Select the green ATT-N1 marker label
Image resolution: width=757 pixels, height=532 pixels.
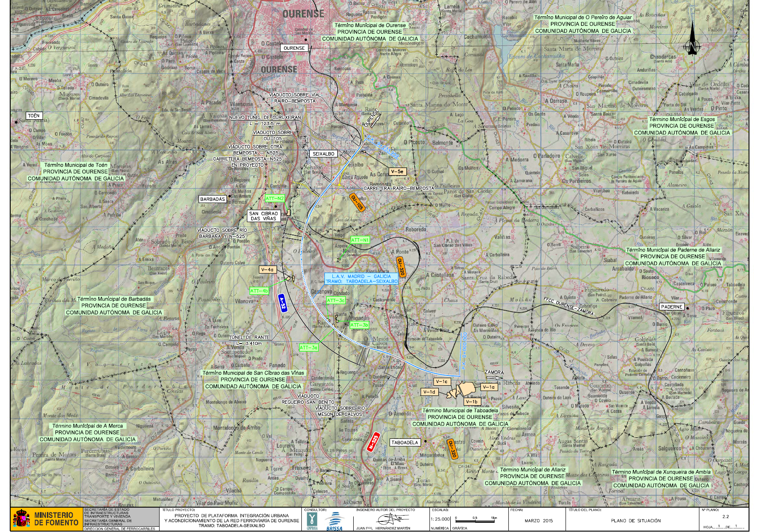pos(359,240)
